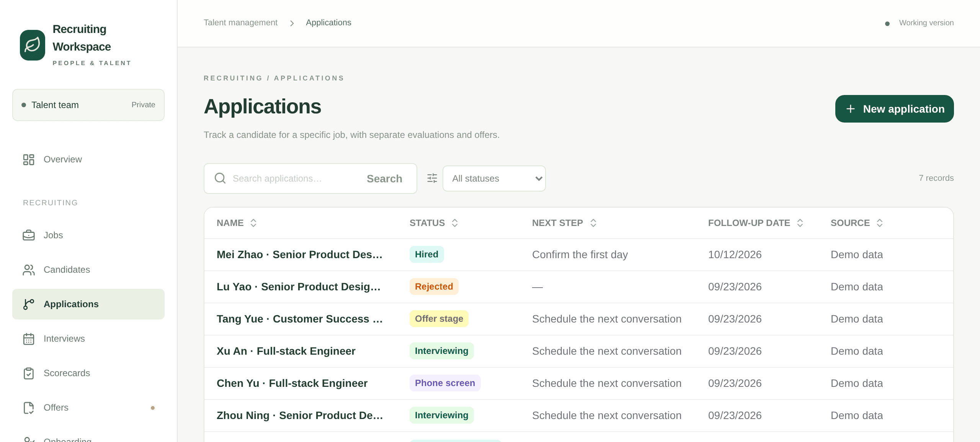
Task: Click the Hired status badge
Action: [426, 254]
